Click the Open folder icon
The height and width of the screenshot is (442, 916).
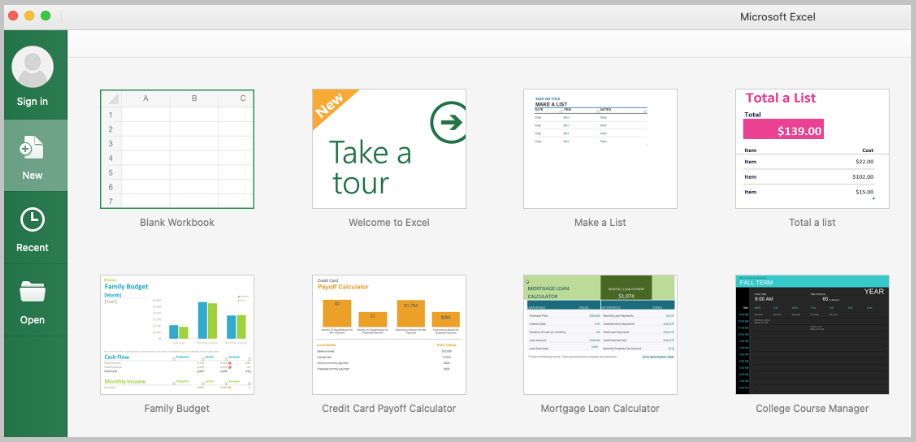[x=32, y=291]
